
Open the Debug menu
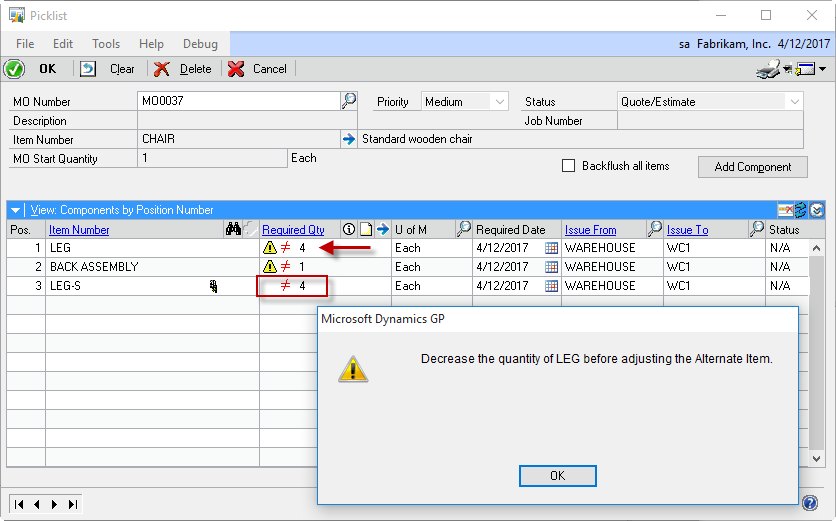tap(200, 44)
